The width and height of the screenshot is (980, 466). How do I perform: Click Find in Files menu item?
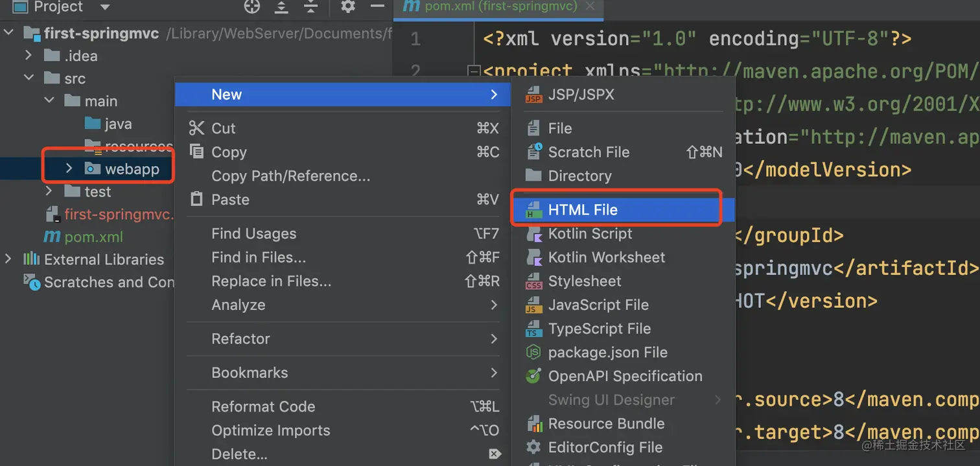[258, 257]
